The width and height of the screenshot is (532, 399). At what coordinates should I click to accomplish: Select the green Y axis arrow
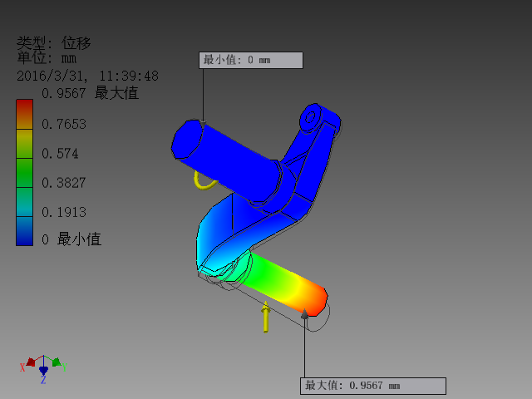click(57, 362)
